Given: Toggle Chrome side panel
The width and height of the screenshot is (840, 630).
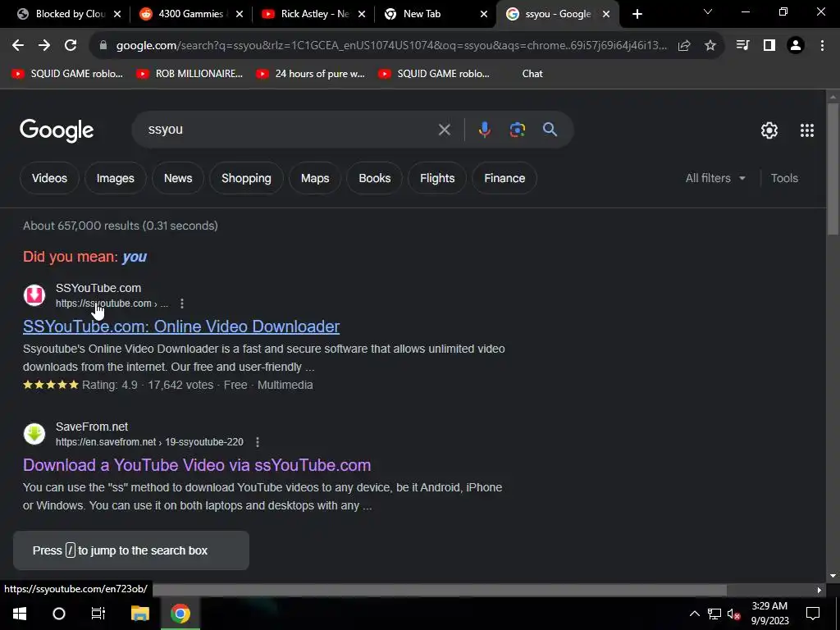Looking at the screenshot, I should pos(769,46).
